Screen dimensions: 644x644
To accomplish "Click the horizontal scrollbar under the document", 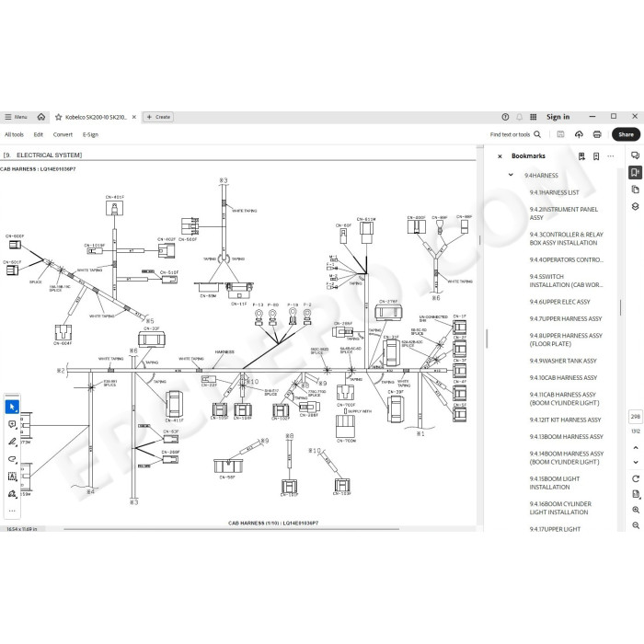I will pos(231,529).
